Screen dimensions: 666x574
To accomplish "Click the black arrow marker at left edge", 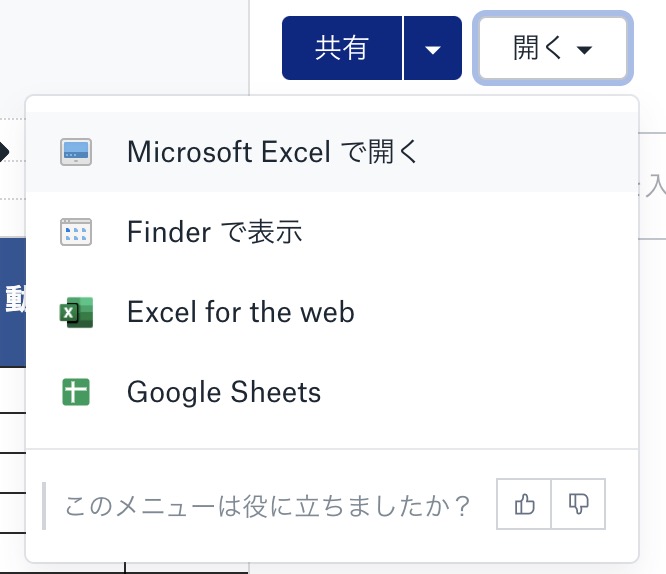I will click(4, 152).
